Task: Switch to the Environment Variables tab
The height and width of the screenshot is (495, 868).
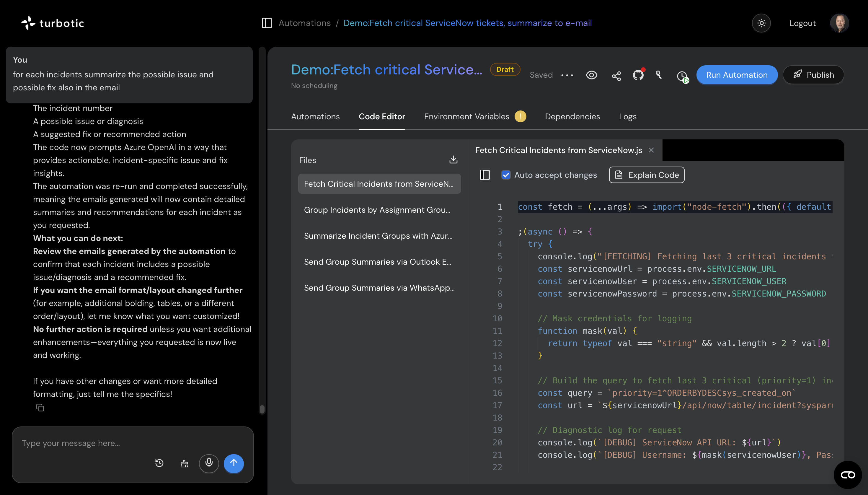Action: coord(466,116)
